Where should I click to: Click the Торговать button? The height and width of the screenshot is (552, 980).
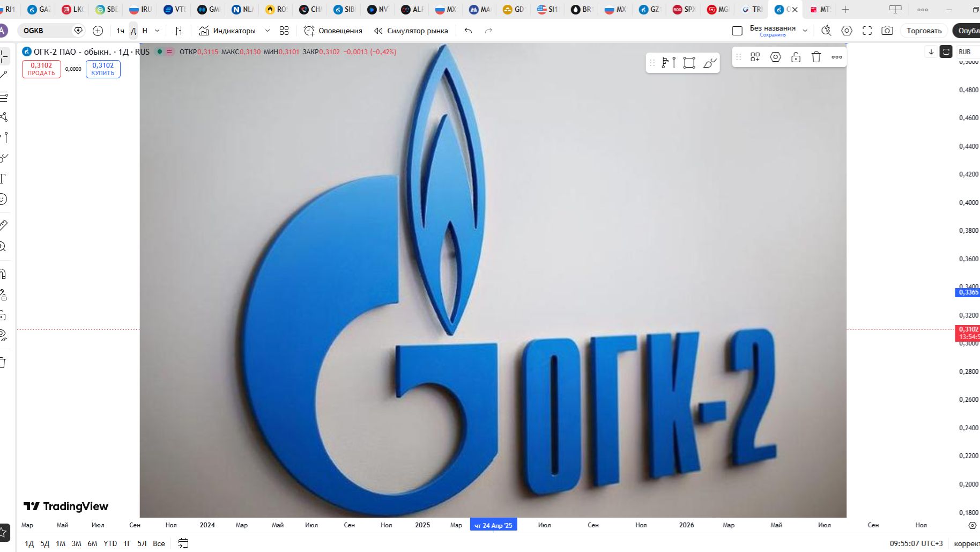tap(924, 31)
